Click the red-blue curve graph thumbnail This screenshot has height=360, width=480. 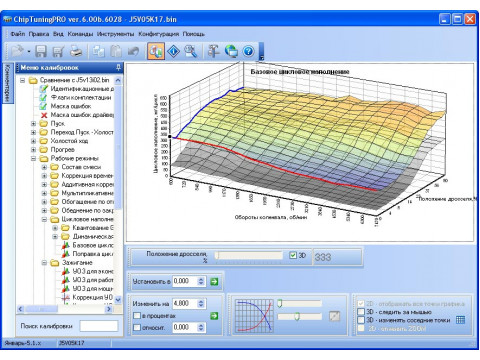(x=254, y=316)
